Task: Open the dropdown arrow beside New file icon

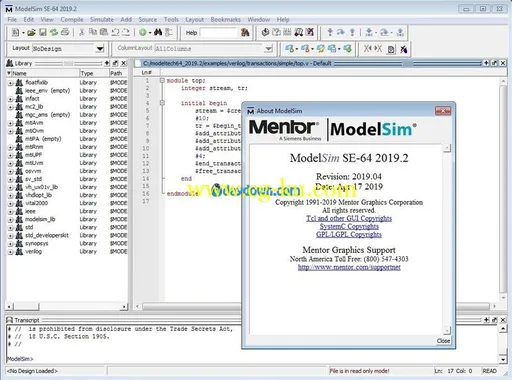Action: coord(23,33)
